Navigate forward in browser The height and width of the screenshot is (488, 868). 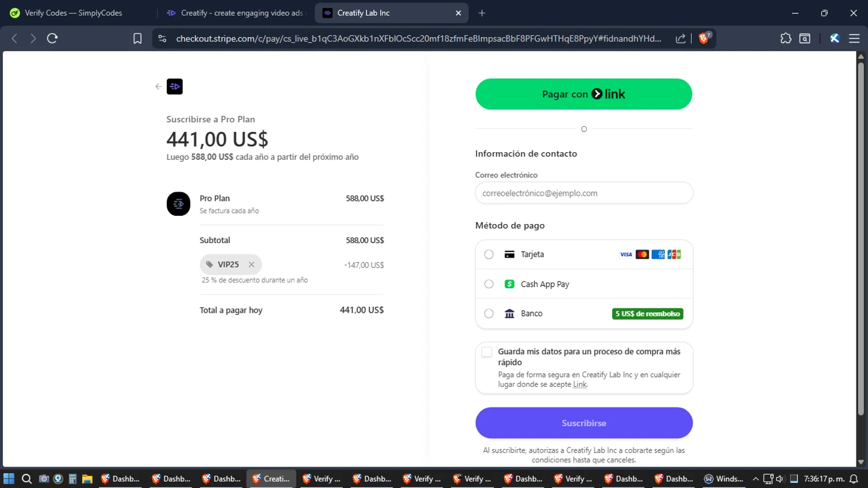click(x=33, y=38)
